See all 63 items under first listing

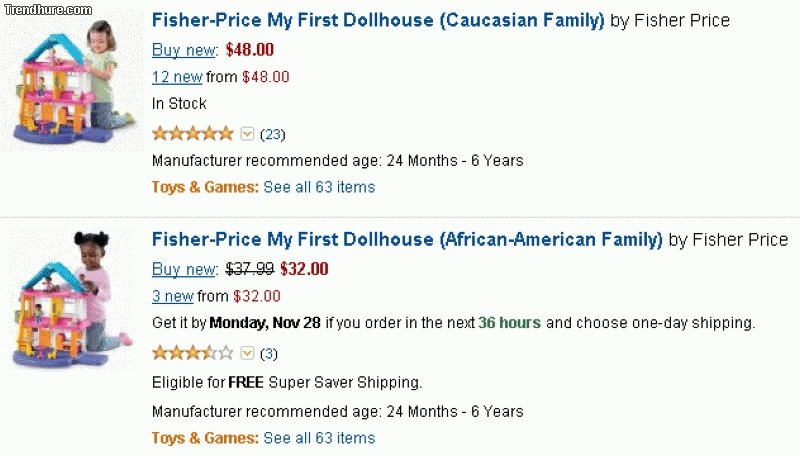(x=319, y=187)
